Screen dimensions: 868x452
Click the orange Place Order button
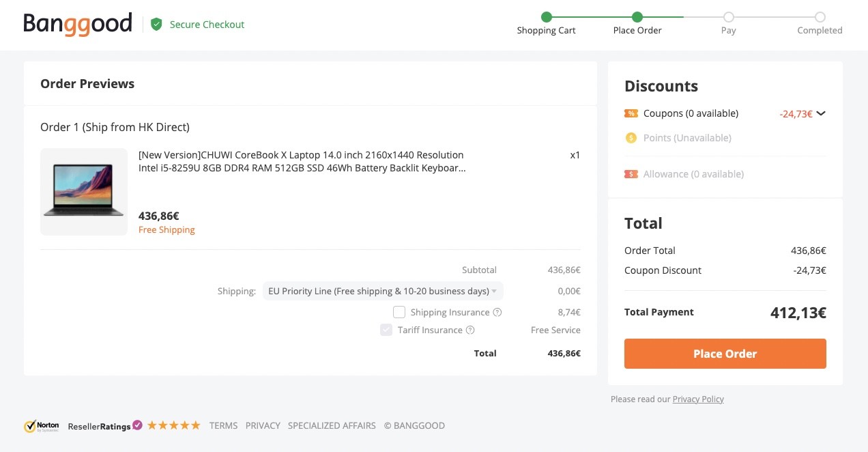[725, 354]
